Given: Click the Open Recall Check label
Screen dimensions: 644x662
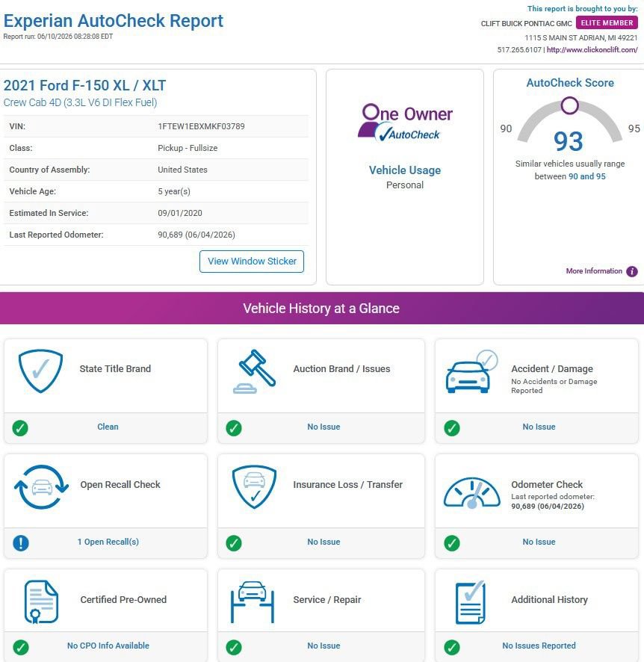Looking at the screenshot, I should click(x=120, y=484).
